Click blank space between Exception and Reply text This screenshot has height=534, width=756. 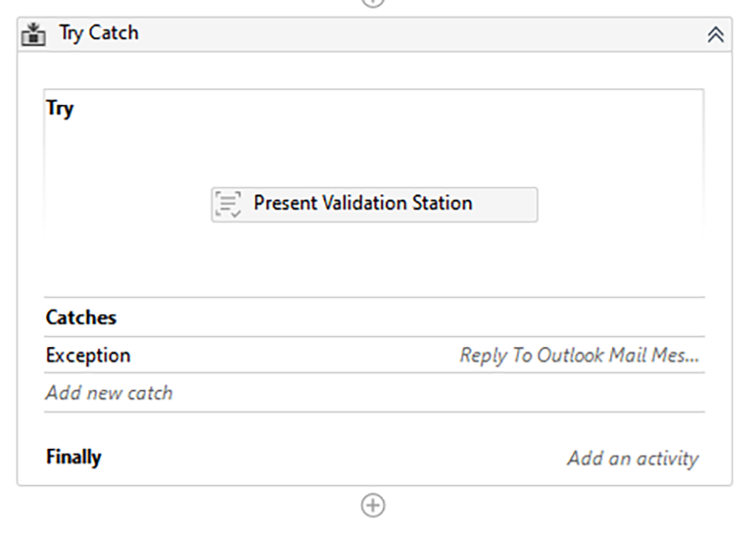point(295,355)
